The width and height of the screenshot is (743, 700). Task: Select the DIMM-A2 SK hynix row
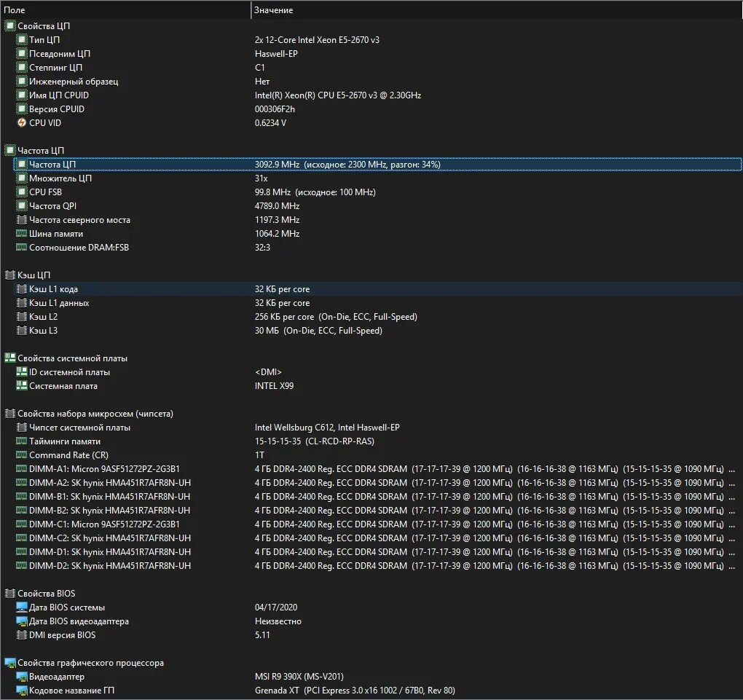click(x=377, y=482)
